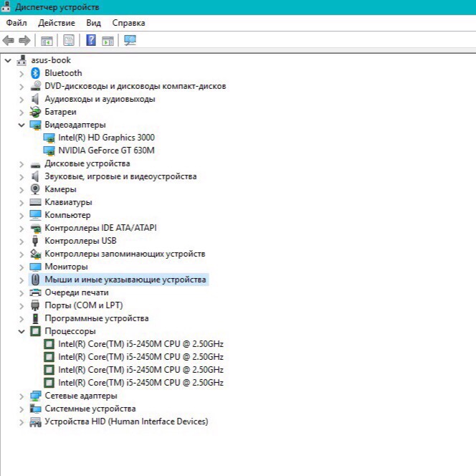Image resolution: width=476 pixels, height=476 pixels.
Task: Click the Батареи battery icon
Action: [35, 112]
